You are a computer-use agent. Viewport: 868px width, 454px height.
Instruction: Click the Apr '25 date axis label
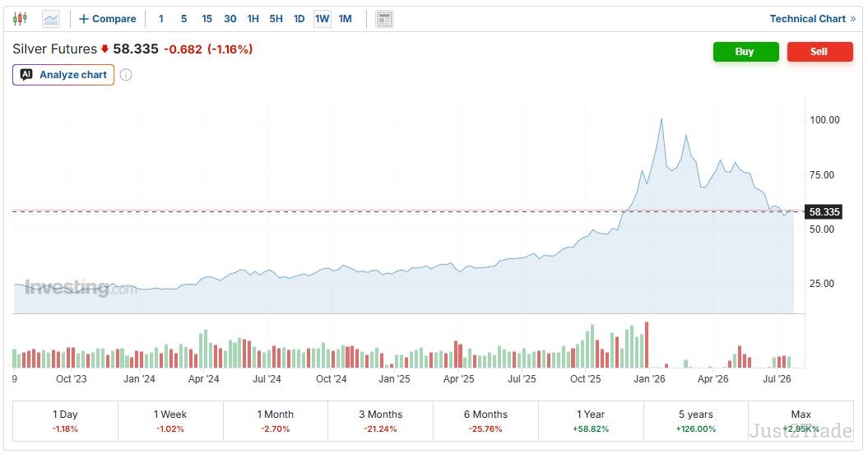pos(459,378)
